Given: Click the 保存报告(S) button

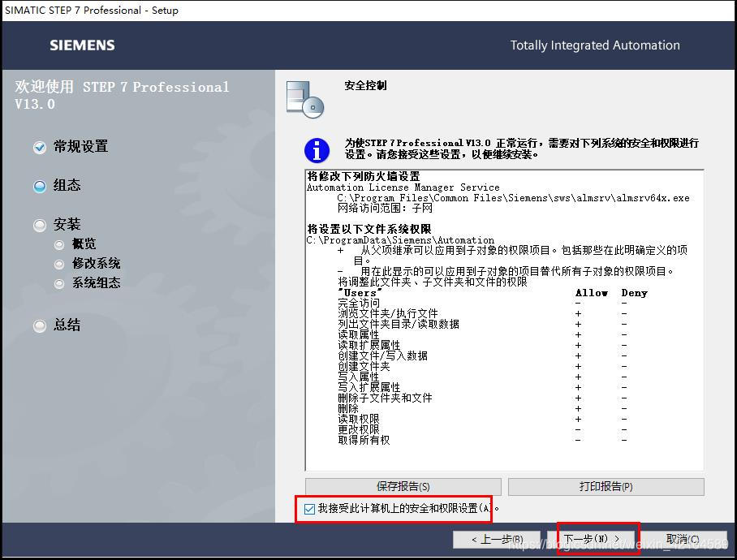Looking at the screenshot, I should (403, 487).
